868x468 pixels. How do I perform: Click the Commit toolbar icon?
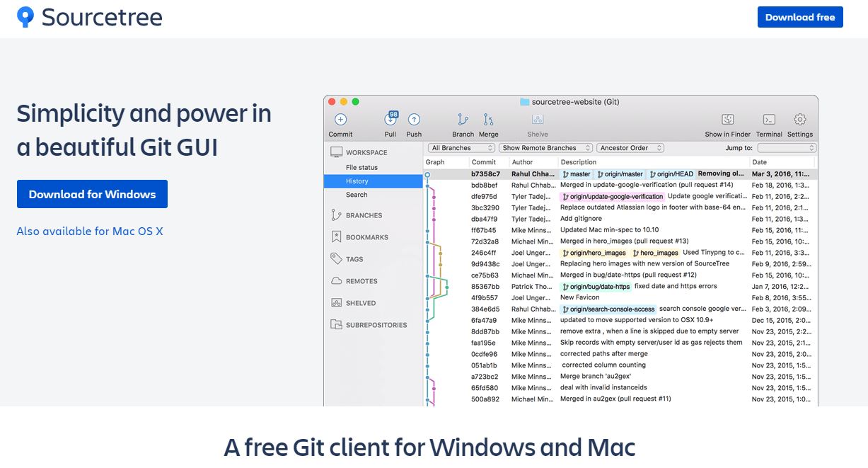coord(340,120)
